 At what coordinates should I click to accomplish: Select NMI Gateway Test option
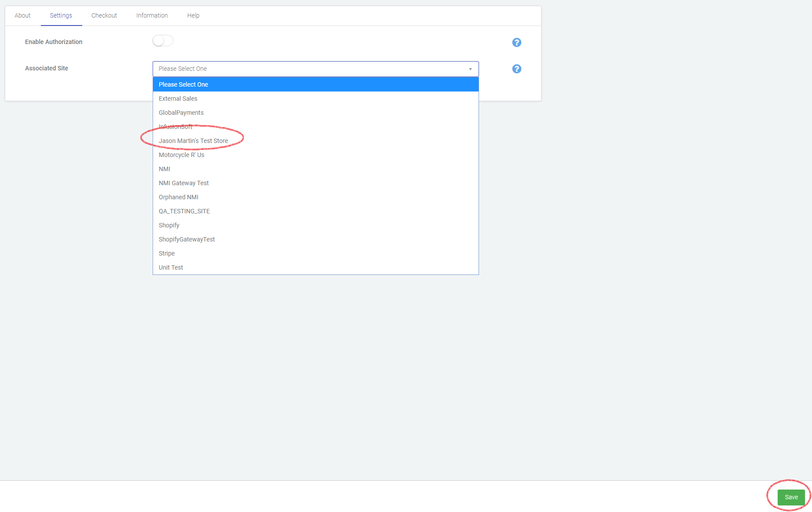[315, 183]
